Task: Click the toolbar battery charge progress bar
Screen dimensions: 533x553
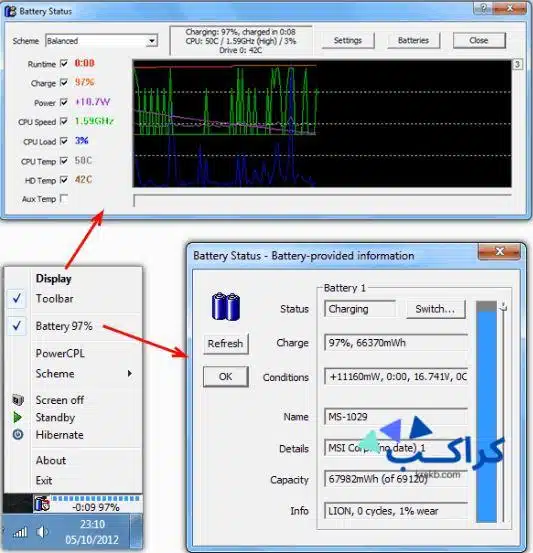Action: tap(96, 498)
